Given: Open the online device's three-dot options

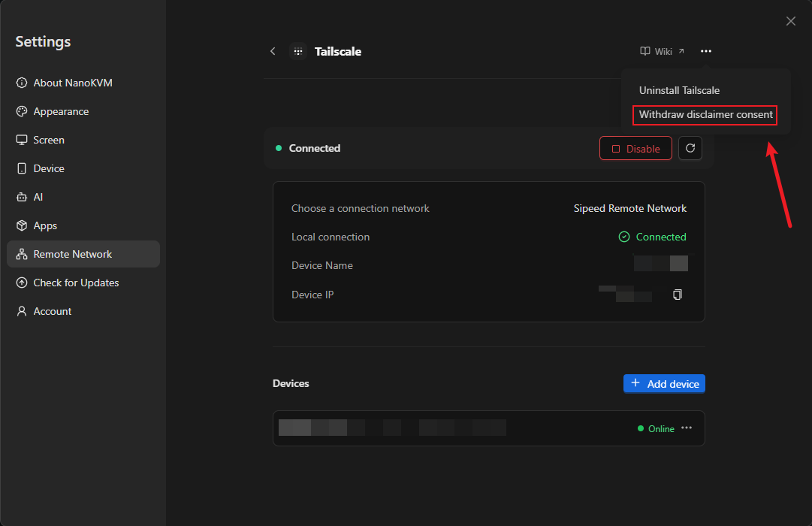Looking at the screenshot, I should 687,428.
